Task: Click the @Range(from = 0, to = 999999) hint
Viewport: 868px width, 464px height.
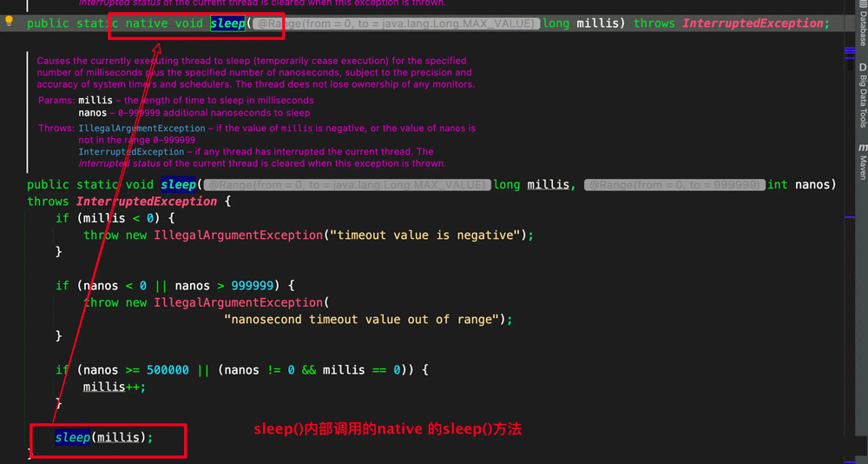Action: pyautogui.click(x=674, y=185)
